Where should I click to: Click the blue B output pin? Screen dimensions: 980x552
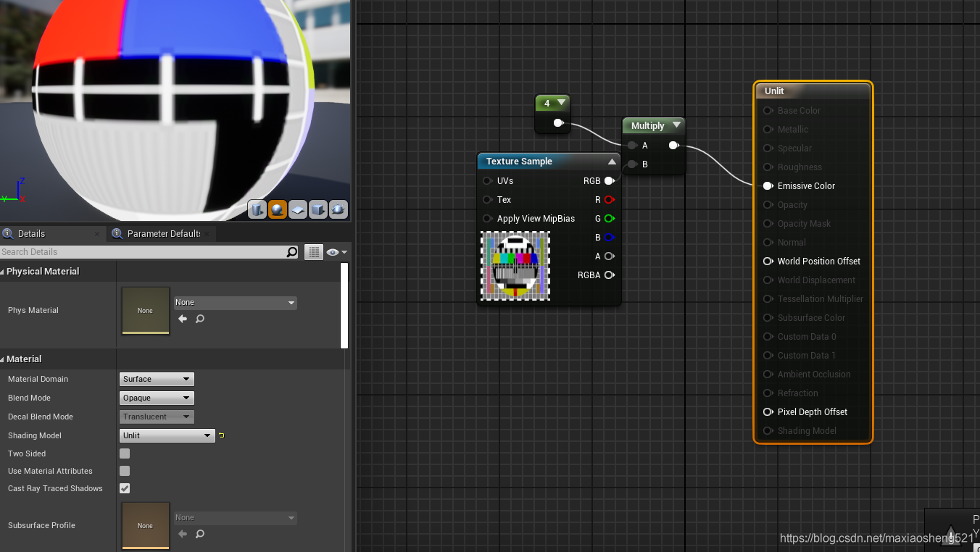pyautogui.click(x=609, y=238)
